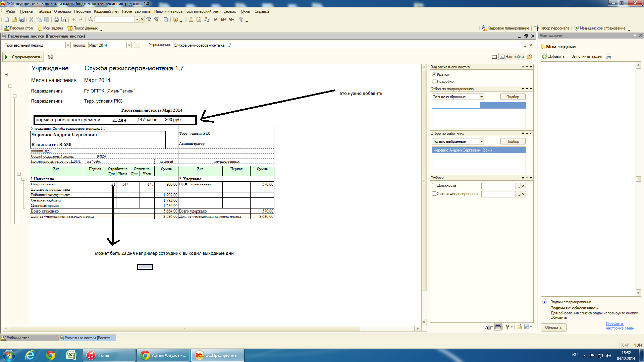The height and width of the screenshot is (362, 644).
Task: Open the worker filter Только выбранные dropdown
Action: point(482,141)
